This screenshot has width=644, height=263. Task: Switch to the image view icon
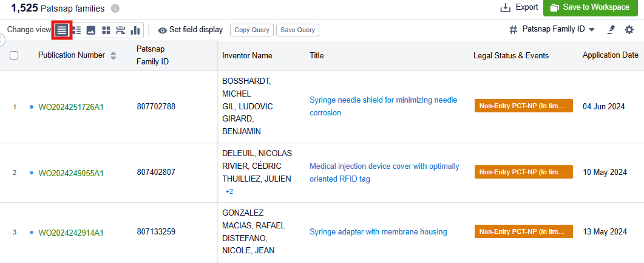(x=91, y=30)
